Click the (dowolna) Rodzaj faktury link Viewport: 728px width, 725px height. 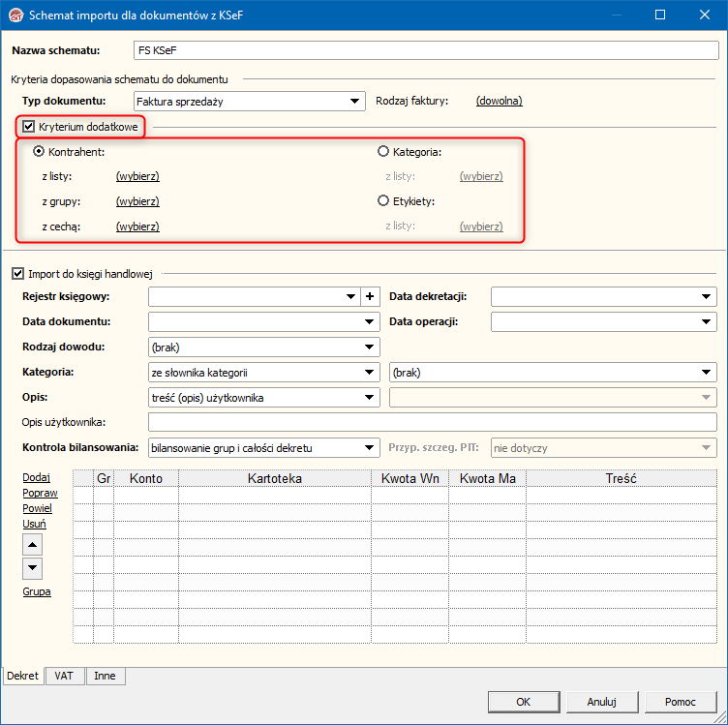pyautogui.click(x=499, y=101)
